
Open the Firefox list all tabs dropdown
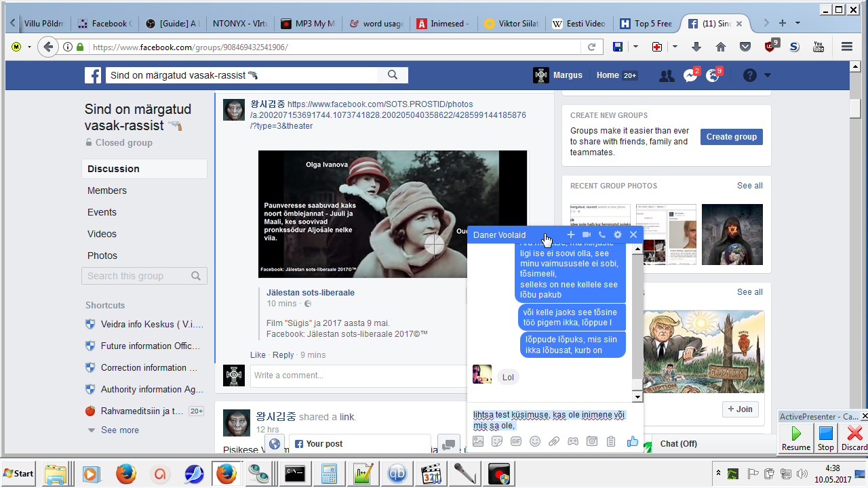coord(797,23)
